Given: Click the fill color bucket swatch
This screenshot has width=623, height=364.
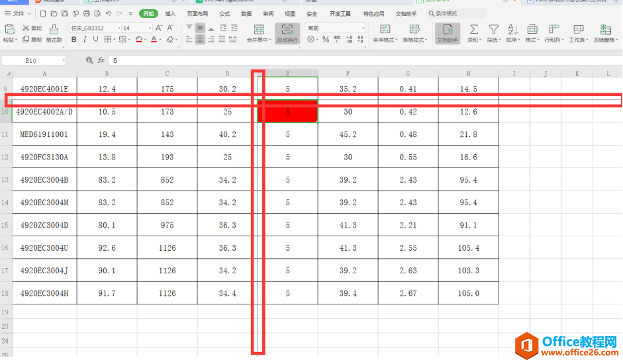Looking at the screenshot, I should (x=138, y=39).
